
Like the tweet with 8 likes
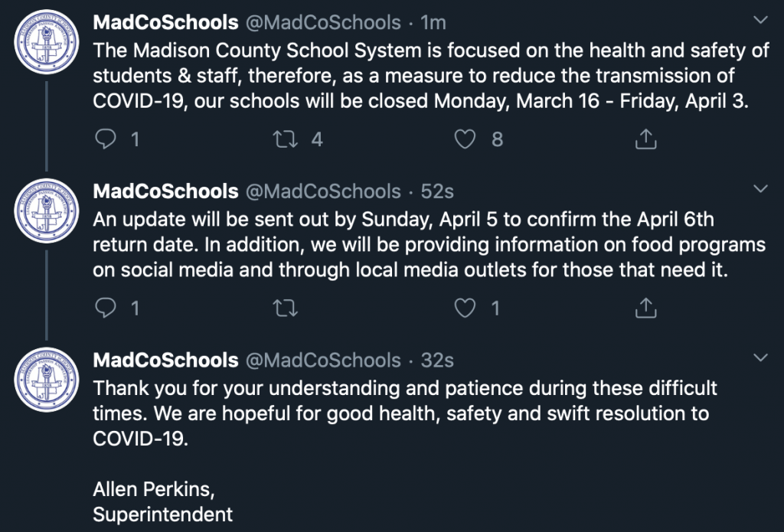click(465, 139)
